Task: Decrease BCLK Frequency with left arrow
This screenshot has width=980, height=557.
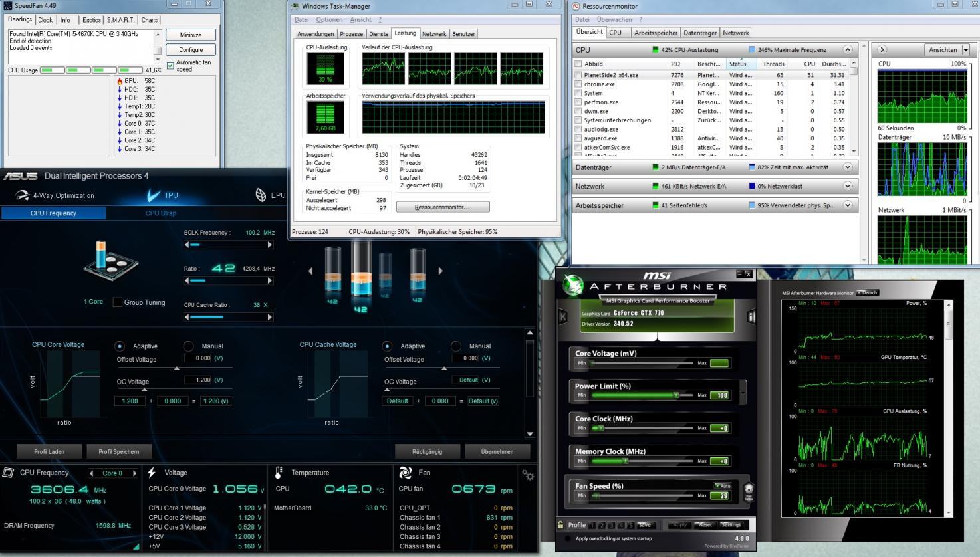Action: tap(187, 245)
